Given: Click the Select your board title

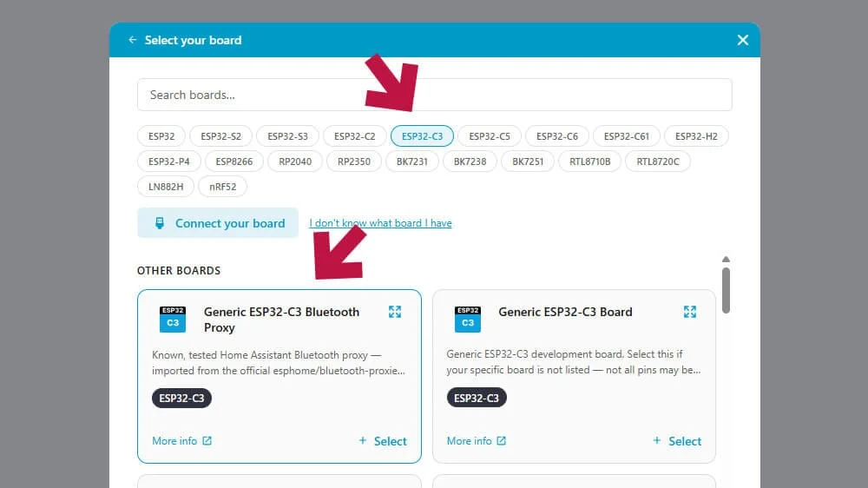Looking at the screenshot, I should [x=194, y=40].
